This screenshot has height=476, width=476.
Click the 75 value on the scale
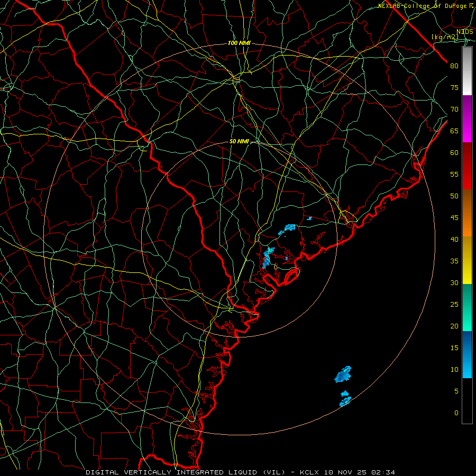click(454, 87)
